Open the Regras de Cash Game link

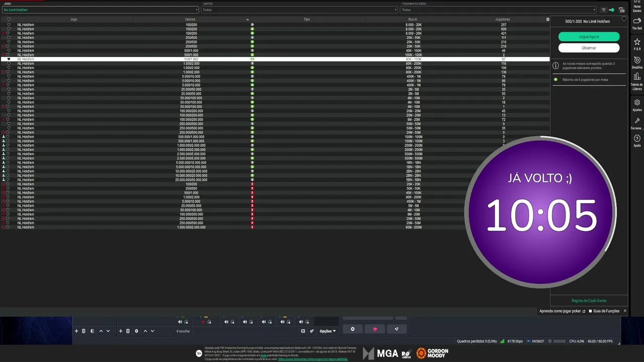[589, 301]
